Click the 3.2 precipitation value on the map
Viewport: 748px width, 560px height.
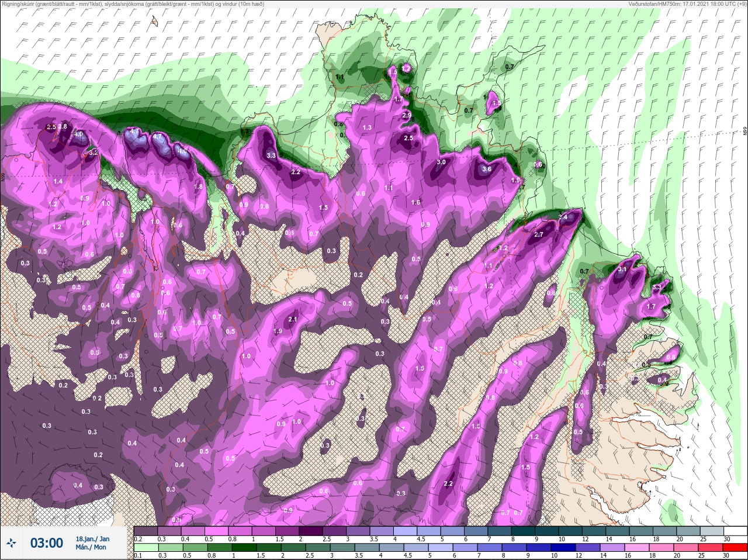[93, 152]
